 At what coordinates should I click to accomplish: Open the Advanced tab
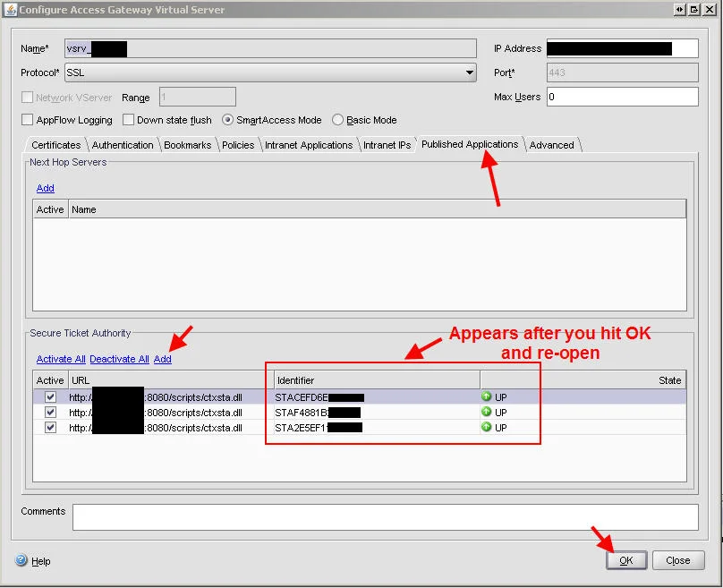click(551, 145)
